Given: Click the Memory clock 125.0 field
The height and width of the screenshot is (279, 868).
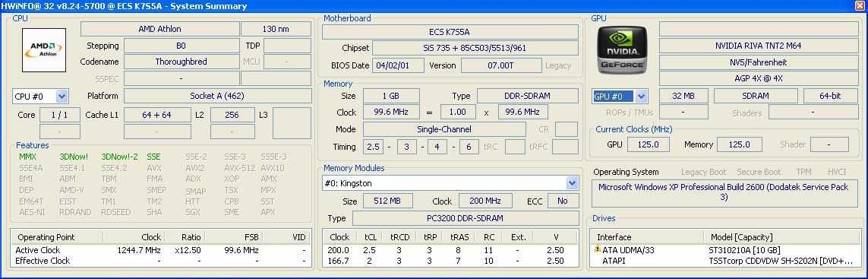Looking at the screenshot, I should coord(739,144).
